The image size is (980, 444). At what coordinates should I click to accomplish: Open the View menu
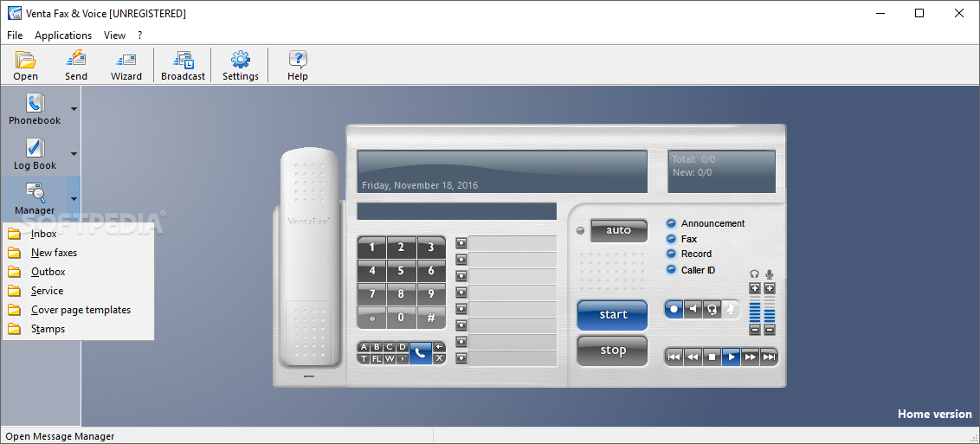(114, 35)
